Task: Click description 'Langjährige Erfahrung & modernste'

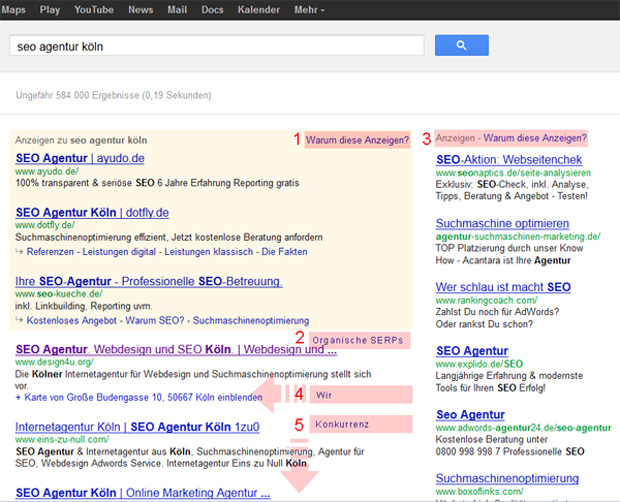Action: click(509, 376)
